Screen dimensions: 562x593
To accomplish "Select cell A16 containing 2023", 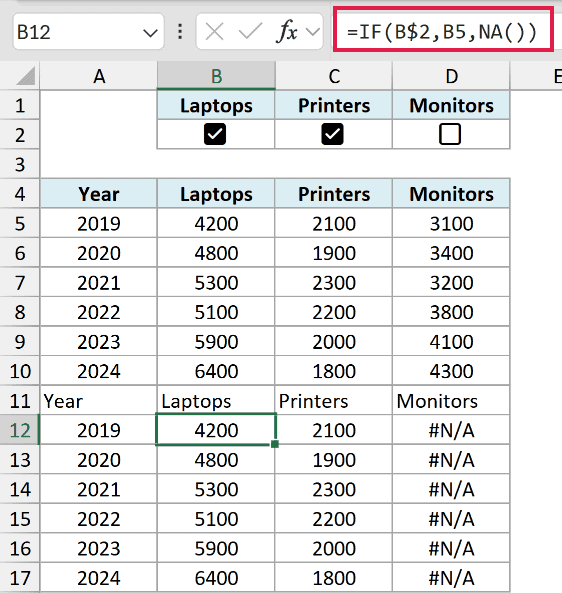I will (98, 548).
